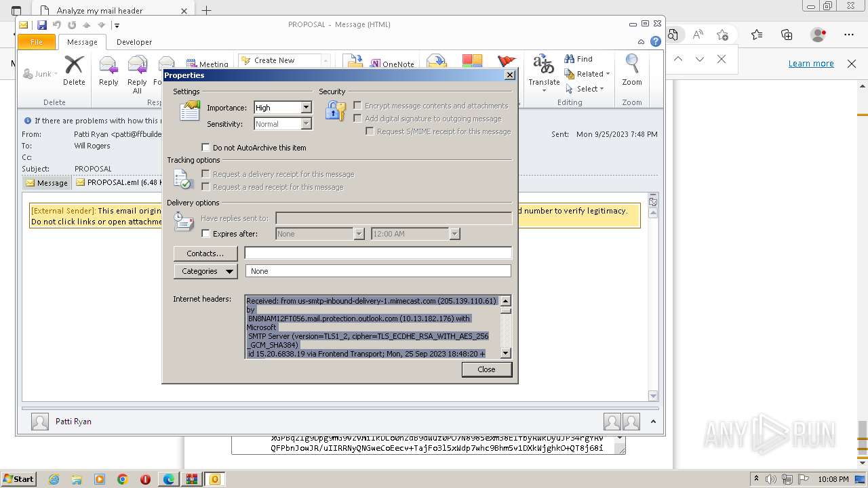Viewport: 868px width, 488px height.
Task: Toggle Expires after checkbox
Action: [x=206, y=234]
